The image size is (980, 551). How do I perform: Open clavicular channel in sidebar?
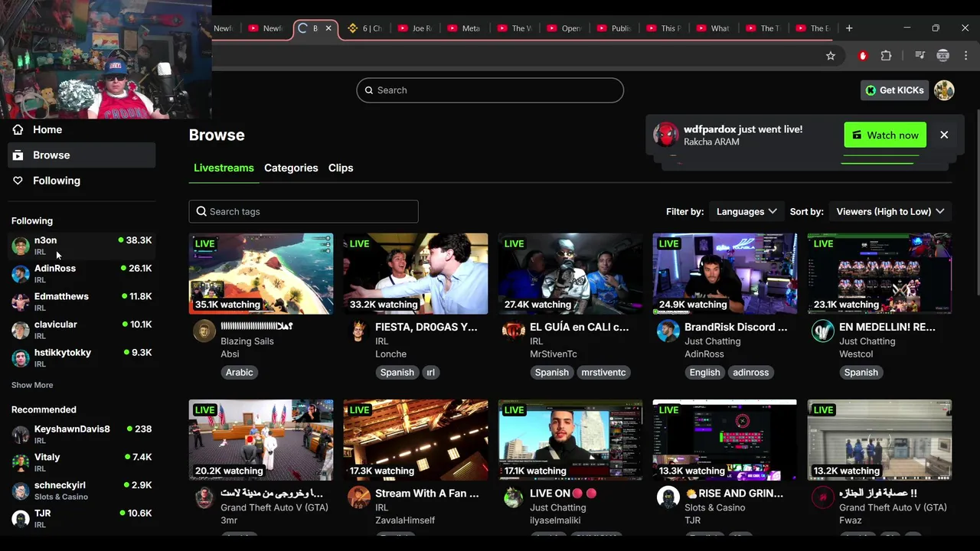(x=82, y=330)
